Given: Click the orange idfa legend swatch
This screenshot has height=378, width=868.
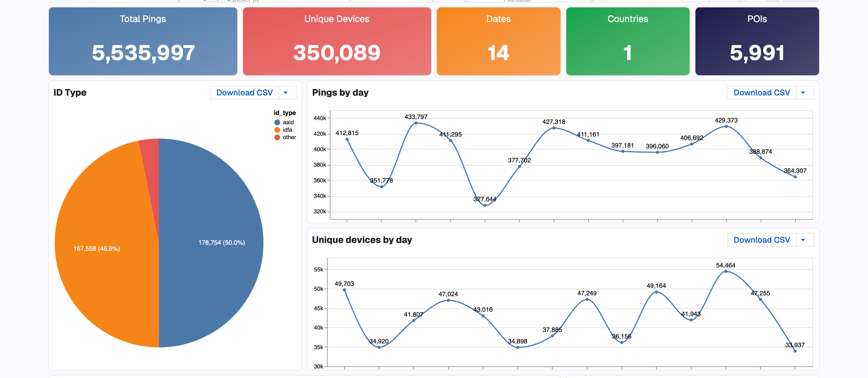Looking at the screenshot, I should tap(277, 130).
